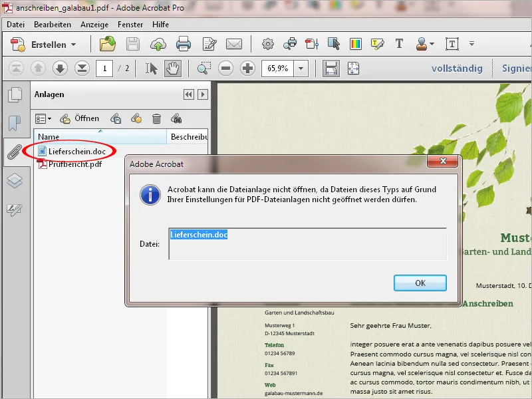Toggle fit one full page view
This screenshot has width=532, height=399.
point(353,68)
